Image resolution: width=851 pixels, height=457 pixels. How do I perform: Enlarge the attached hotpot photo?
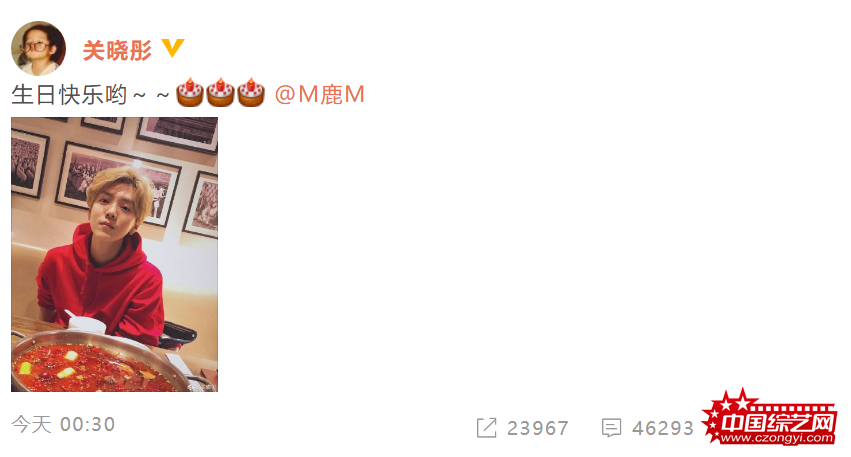click(115, 254)
